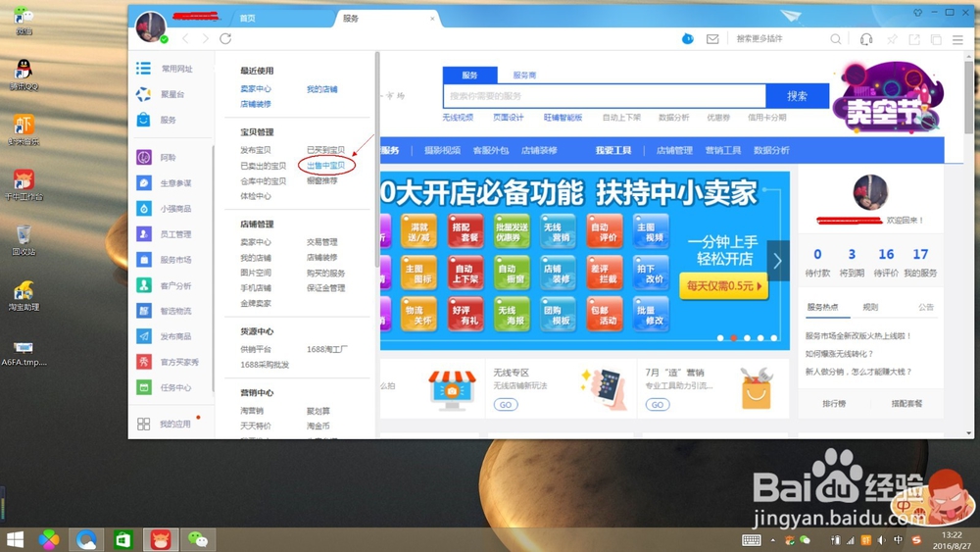This screenshot has width=980, height=552.
Task: Open the 智选物流 plugin
Action: [165, 311]
